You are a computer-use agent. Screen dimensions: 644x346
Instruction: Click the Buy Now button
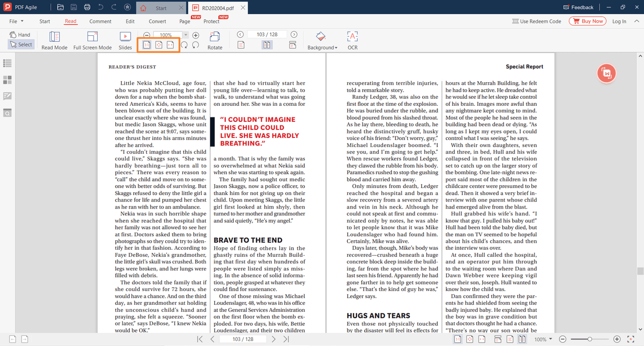point(587,21)
